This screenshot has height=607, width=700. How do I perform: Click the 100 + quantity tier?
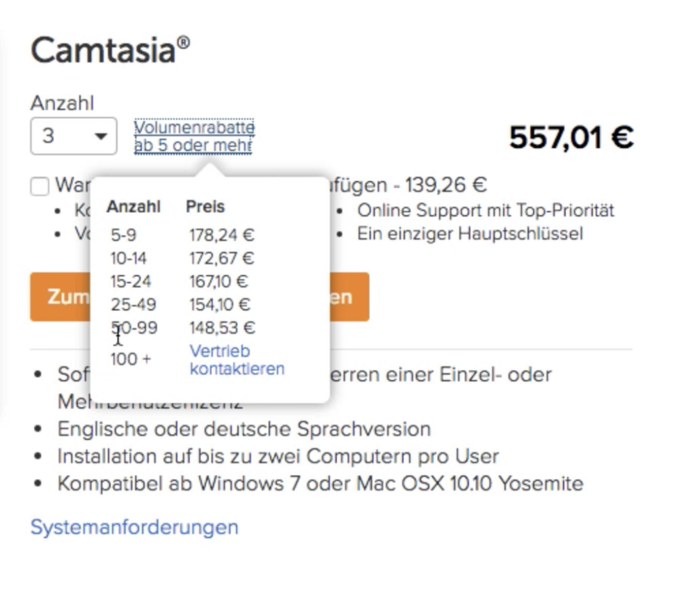[130, 359]
